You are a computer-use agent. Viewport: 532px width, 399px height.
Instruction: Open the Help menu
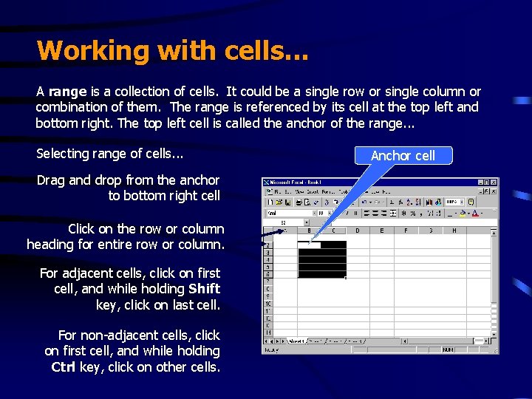tap(386, 191)
